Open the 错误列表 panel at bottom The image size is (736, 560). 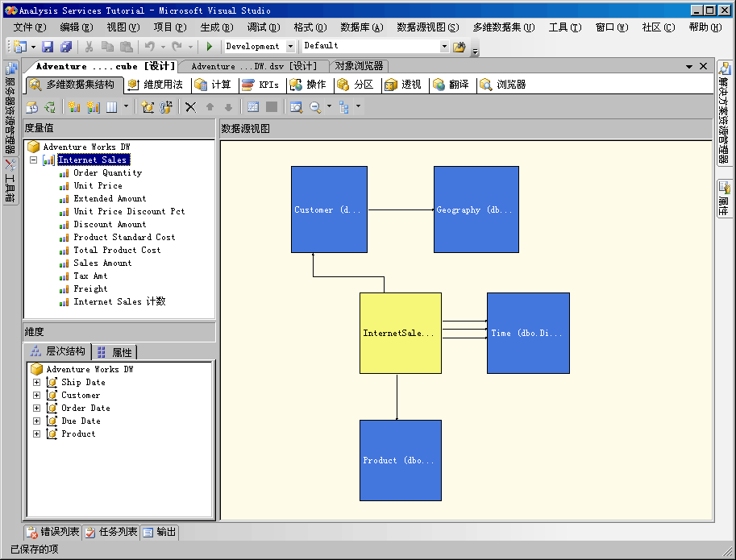click(x=53, y=532)
